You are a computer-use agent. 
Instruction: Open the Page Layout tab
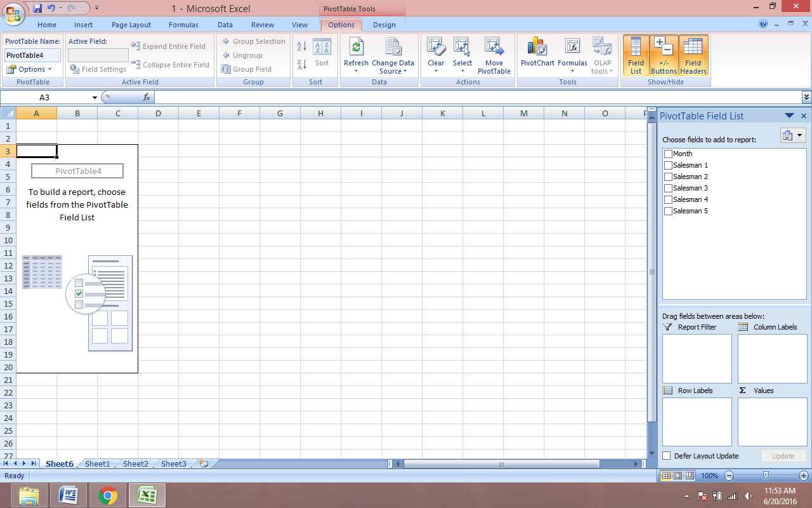pos(131,25)
